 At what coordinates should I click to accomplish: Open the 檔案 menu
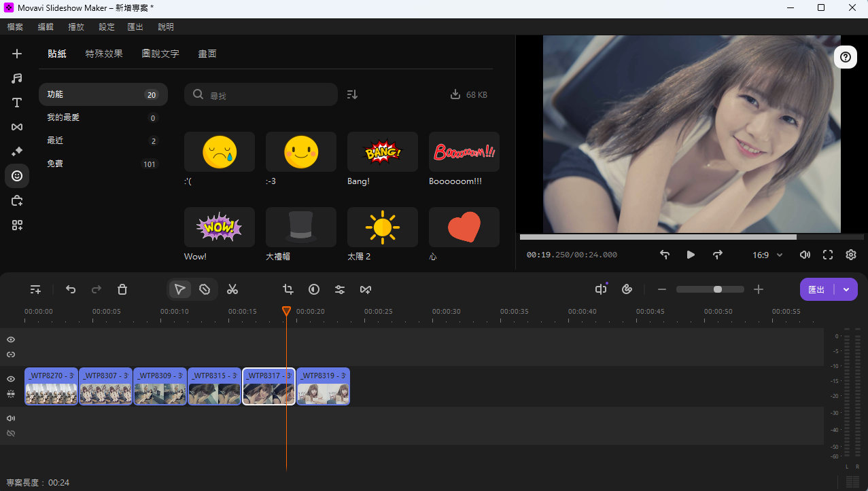pos(15,27)
